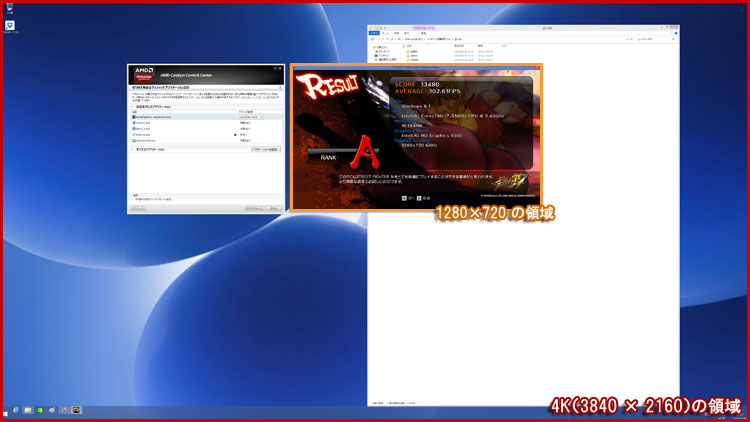Expand the all applications section in Catalyst

134,149
